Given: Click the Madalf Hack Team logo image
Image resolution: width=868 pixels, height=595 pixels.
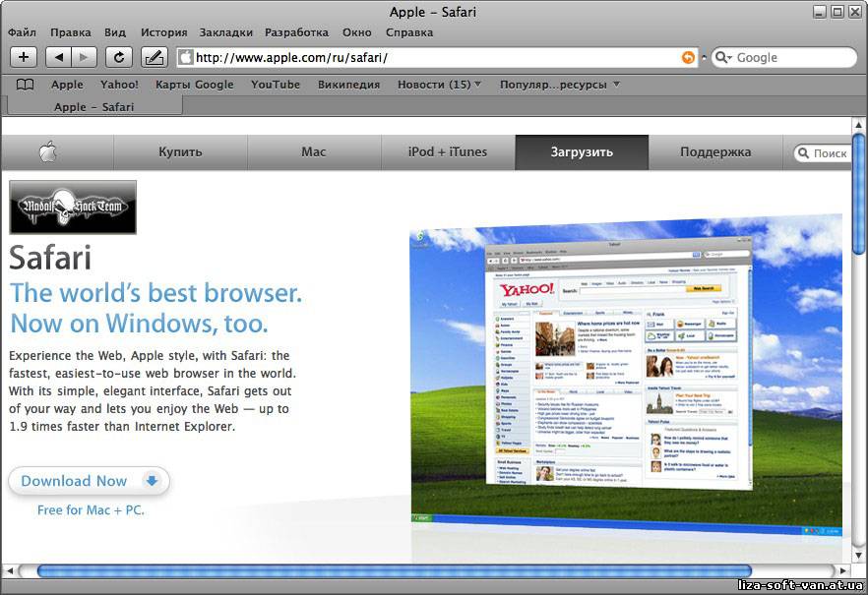Looking at the screenshot, I should tap(73, 208).
